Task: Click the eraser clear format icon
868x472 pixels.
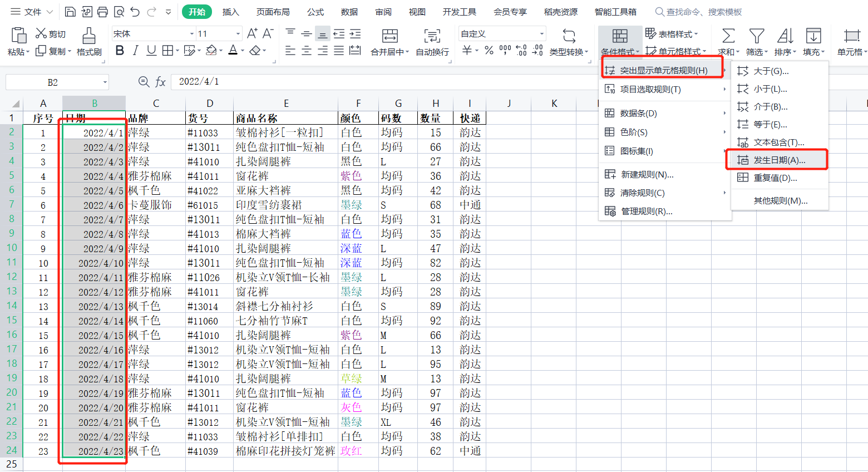Action: coord(255,51)
